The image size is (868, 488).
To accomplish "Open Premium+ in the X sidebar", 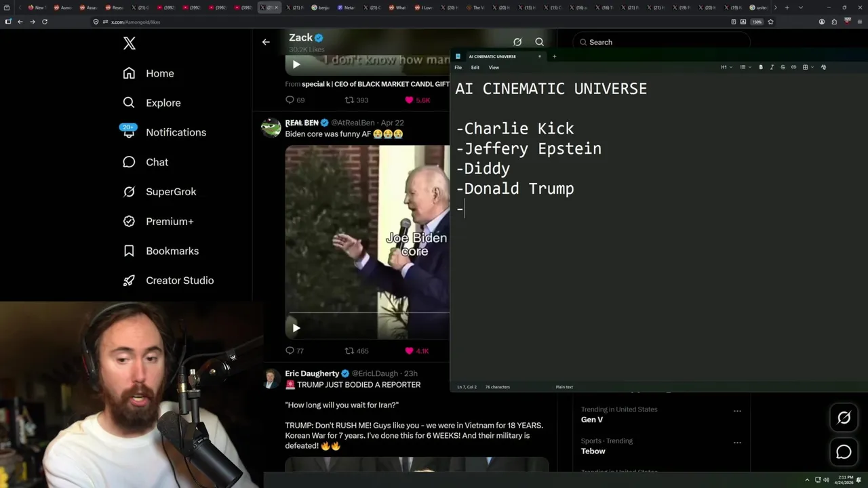I will (x=158, y=222).
